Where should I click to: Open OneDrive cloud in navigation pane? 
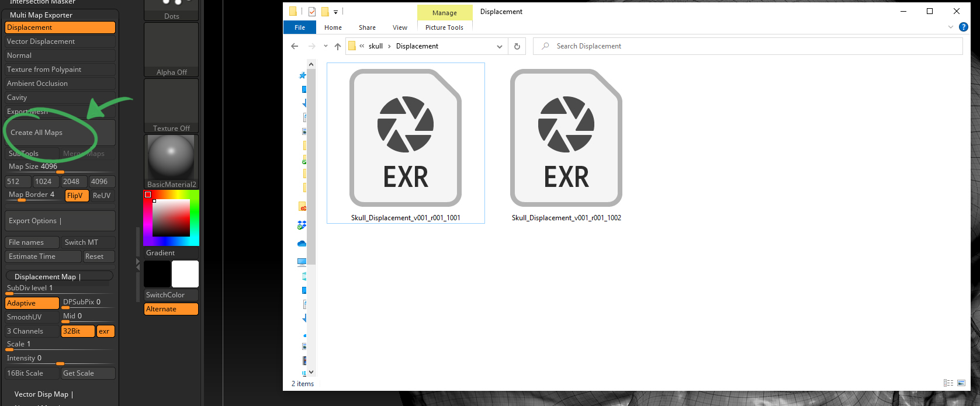pyautogui.click(x=302, y=244)
